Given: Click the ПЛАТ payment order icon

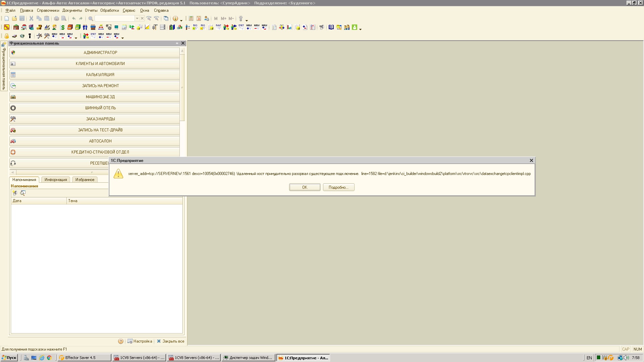Looking at the screenshot, I should (218, 27).
